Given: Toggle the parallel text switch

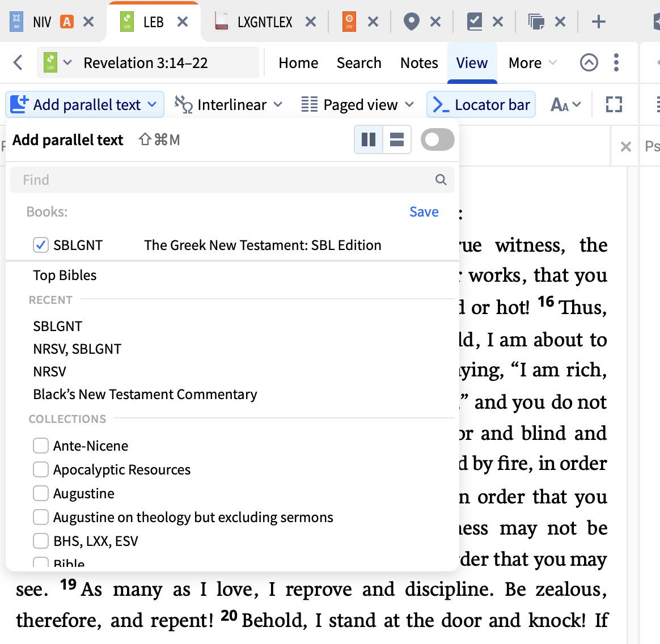Looking at the screenshot, I should 437,140.
